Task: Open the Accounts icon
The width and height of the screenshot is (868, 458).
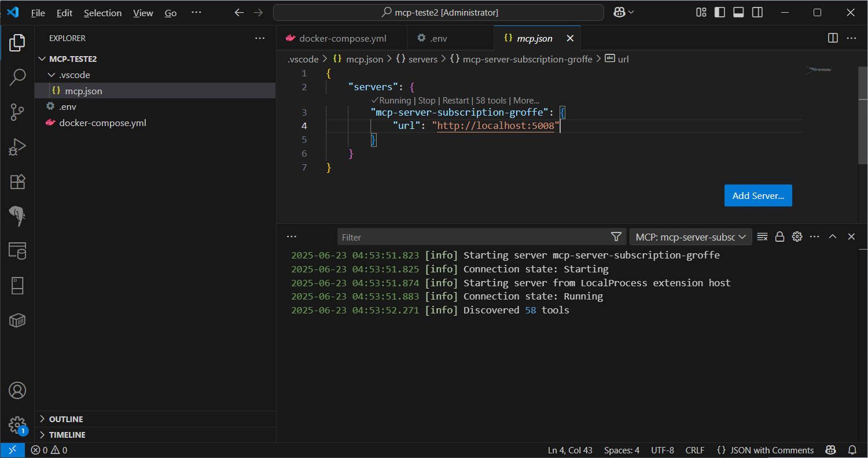Action: (17, 390)
